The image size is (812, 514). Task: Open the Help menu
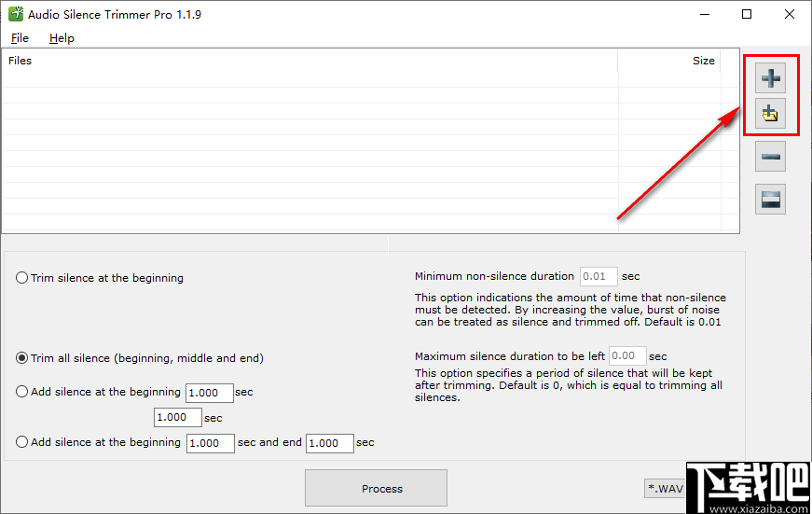click(x=62, y=38)
